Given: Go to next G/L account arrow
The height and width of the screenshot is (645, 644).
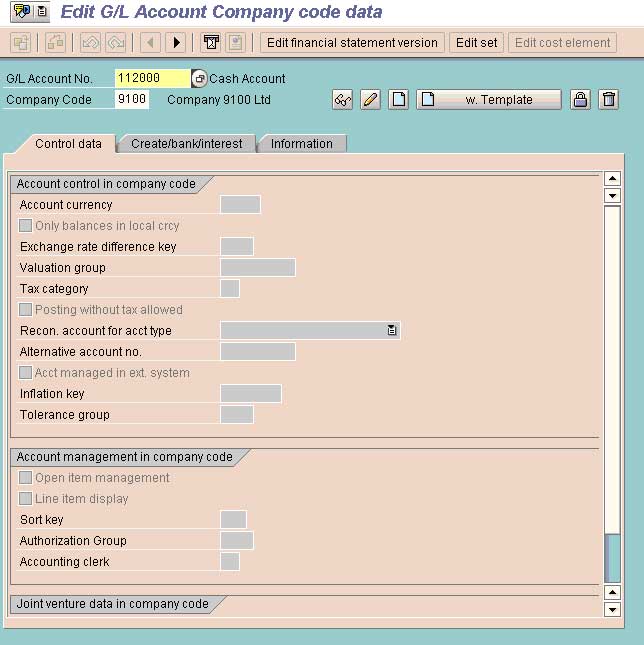Looking at the screenshot, I should coord(176,42).
